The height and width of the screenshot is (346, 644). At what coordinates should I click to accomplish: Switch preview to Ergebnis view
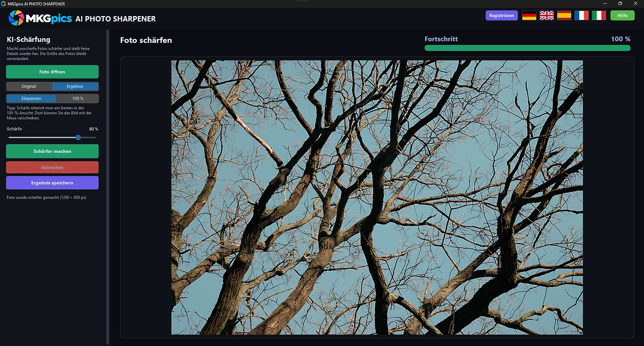75,86
